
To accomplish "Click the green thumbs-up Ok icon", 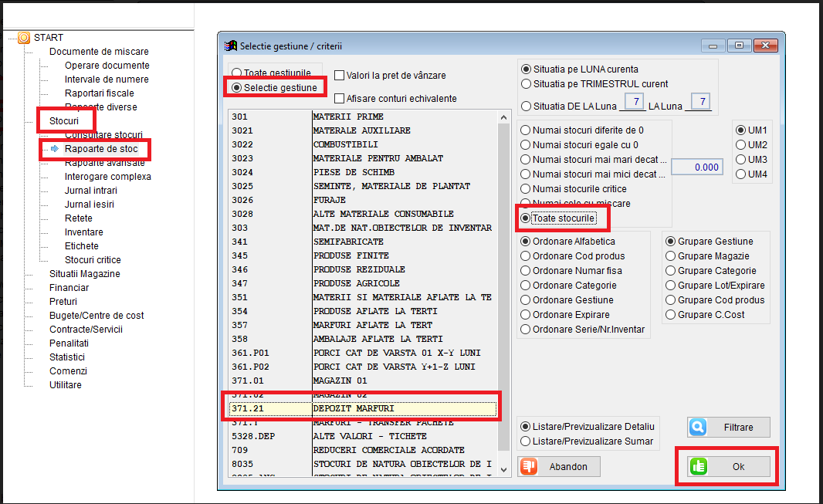I will pyautogui.click(x=699, y=466).
